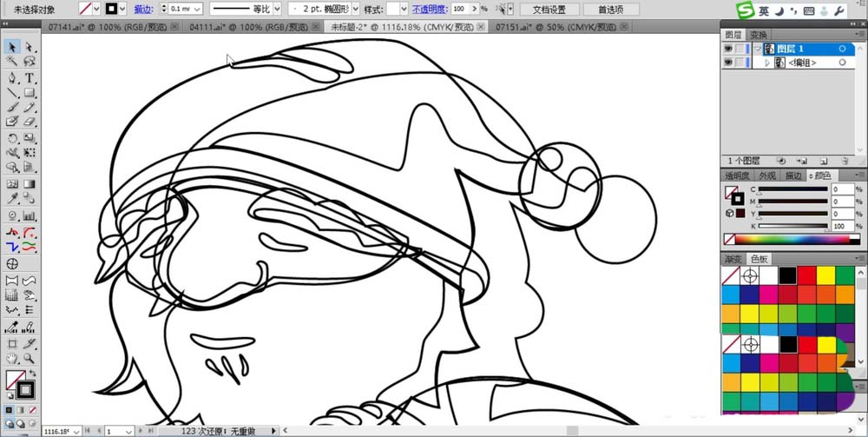This screenshot has height=437, width=868.
Task: Click the target circle of <编组>
Action: pyautogui.click(x=843, y=63)
